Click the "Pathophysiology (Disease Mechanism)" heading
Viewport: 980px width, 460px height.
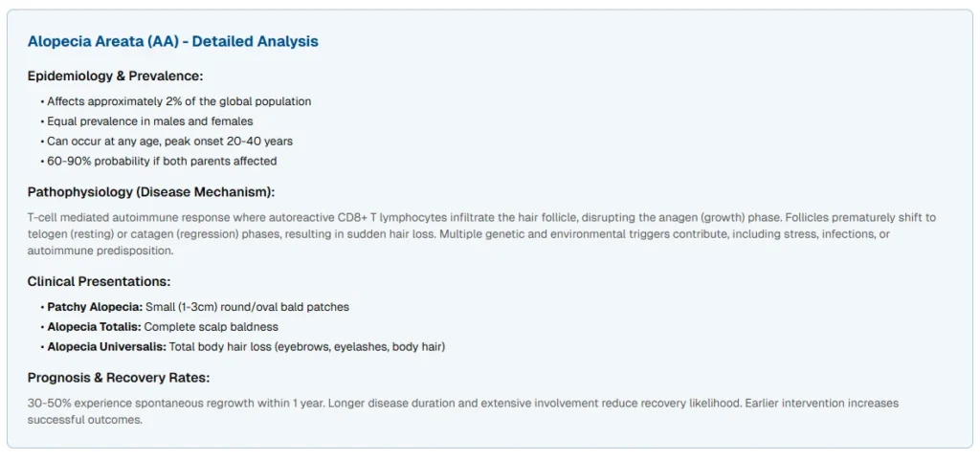pyautogui.click(x=151, y=192)
